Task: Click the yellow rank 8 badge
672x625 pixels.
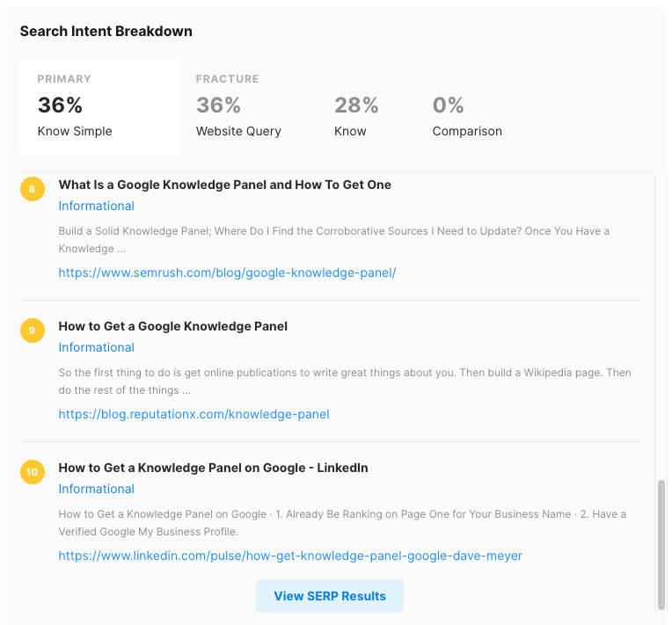Action: (x=33, y=189)
